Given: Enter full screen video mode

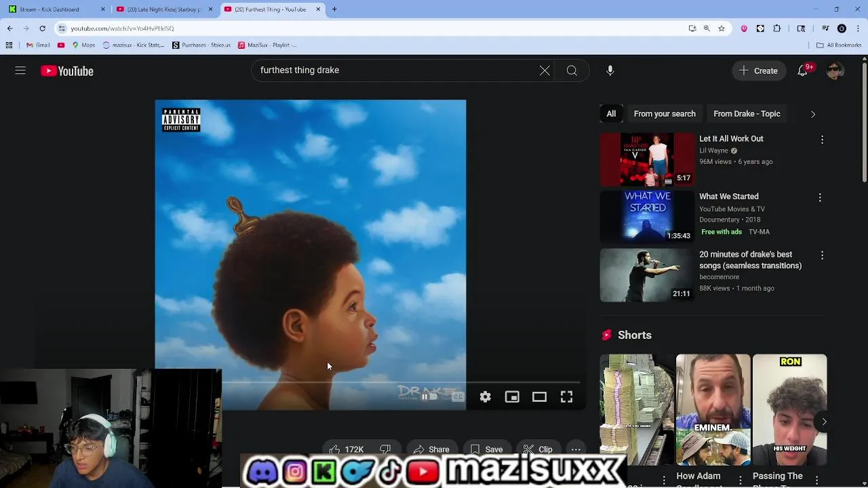Looking at the screenshot, I should point(566,397).
